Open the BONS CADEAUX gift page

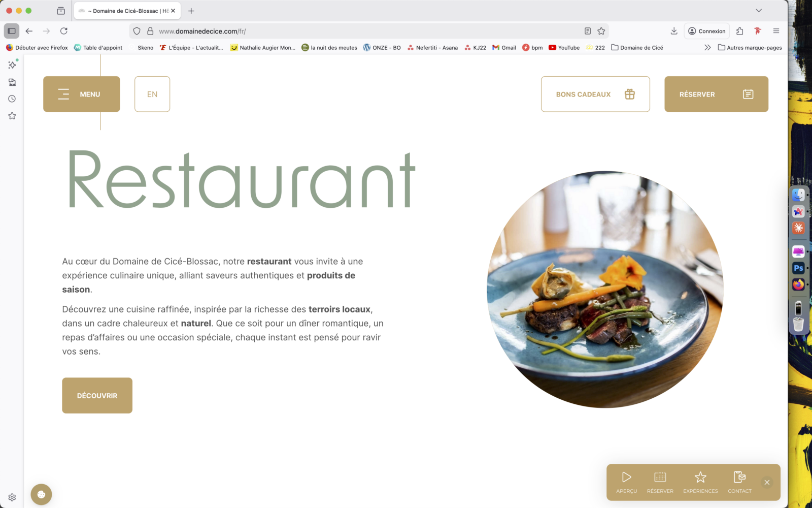[595, 94]
